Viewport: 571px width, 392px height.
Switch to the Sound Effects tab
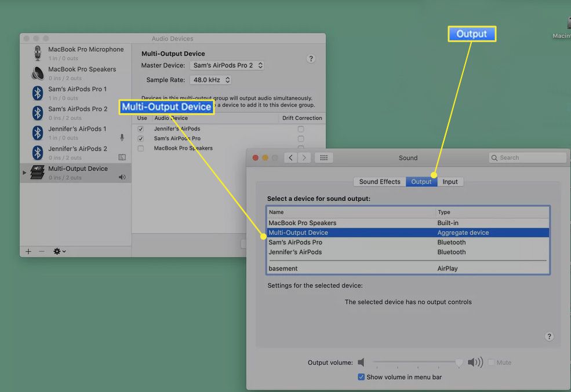tap(380, 182)
